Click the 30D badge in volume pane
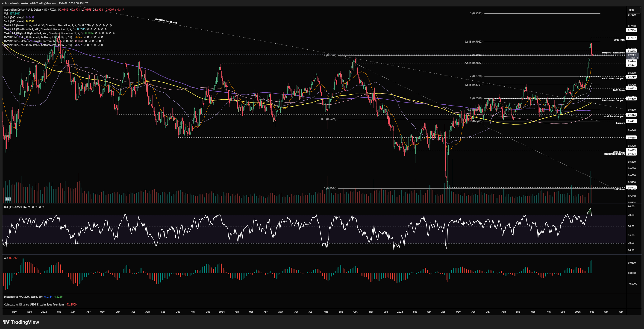 [8, 199]
